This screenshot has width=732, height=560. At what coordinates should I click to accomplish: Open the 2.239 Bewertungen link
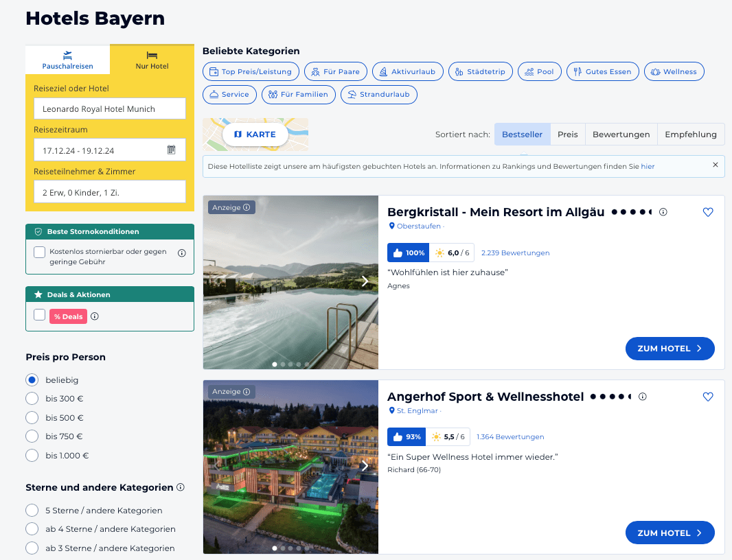point(516,253)
